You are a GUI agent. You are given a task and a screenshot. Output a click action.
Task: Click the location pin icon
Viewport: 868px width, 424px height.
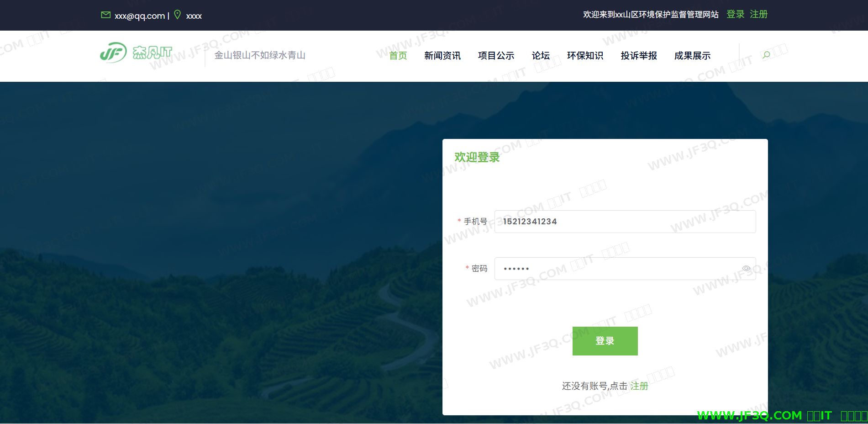[178, 15]
